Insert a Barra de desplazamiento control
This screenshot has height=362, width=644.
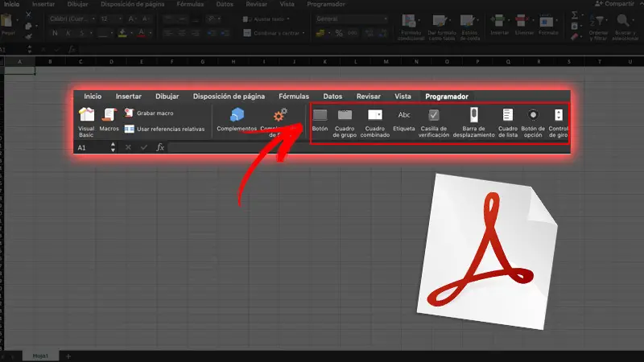(474, 123)
